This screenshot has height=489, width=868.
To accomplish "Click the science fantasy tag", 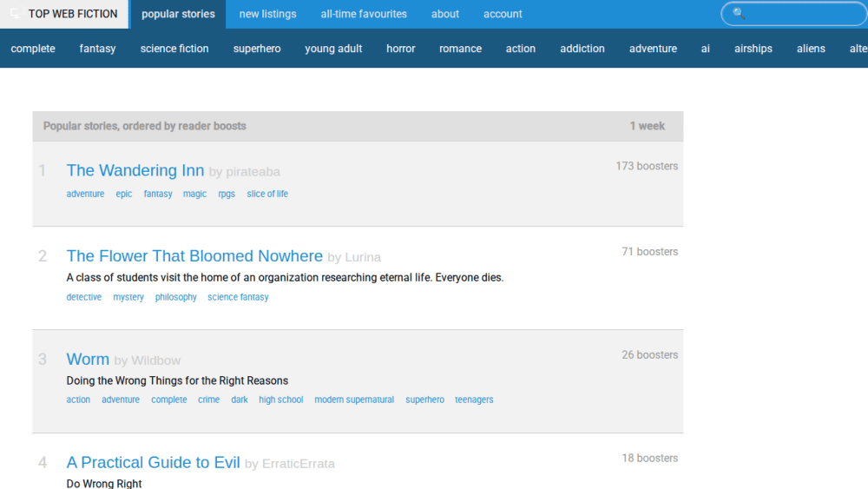I will [x=238, y=297].
